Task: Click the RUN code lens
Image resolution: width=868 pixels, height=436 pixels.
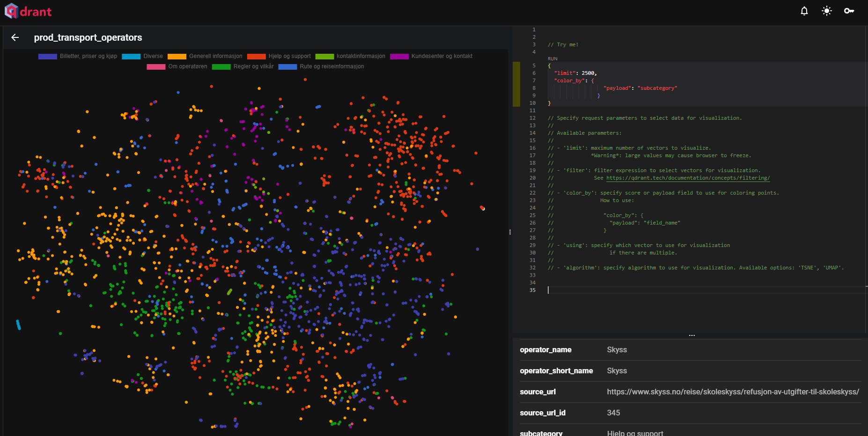Action: click(552, 59)
